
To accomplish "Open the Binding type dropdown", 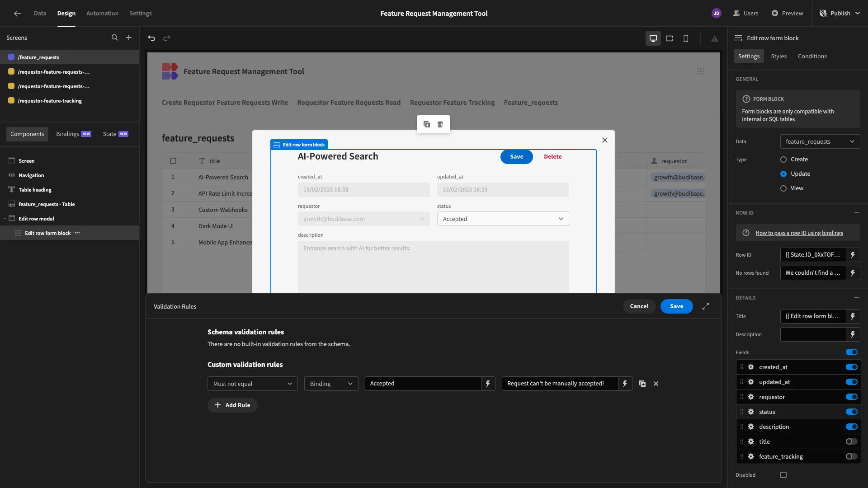I will click(x=331, y=384).
